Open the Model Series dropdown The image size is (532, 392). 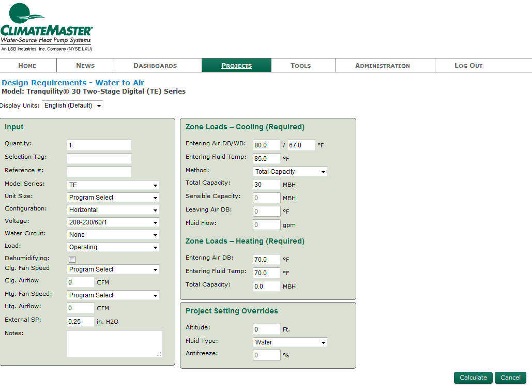pyautogui.click(x=113, y=185)
